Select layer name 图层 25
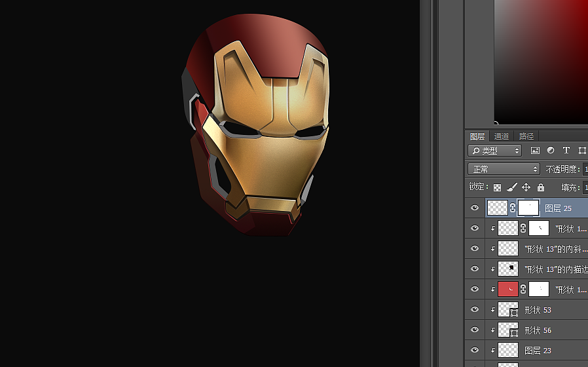588x367 pixels. 558,208
